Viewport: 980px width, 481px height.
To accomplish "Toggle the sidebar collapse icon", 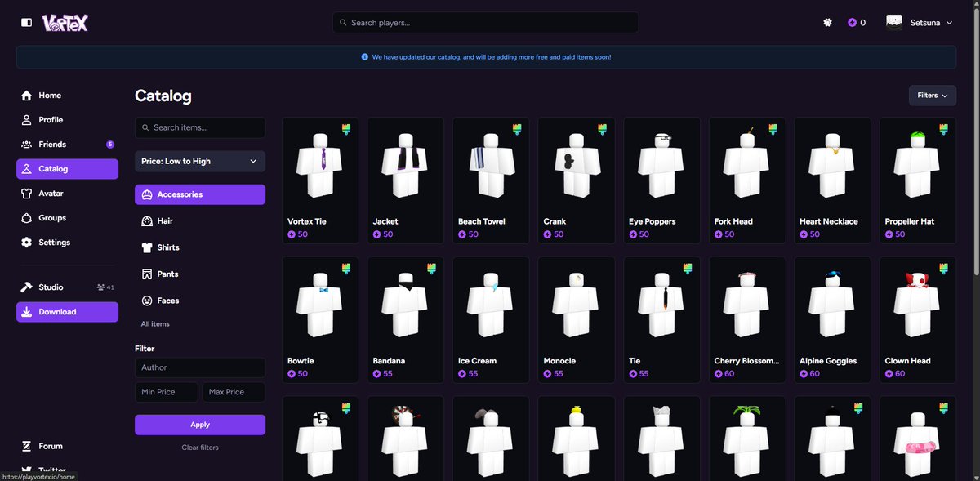I will tap(27, 23).
